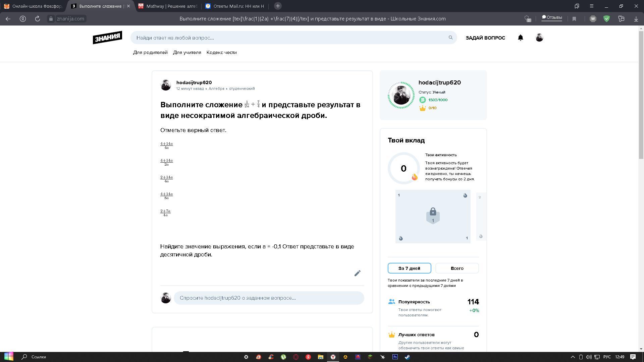Screen dimensions: 644x362
Task: Click the green shield protection icon
Action: 606,19
